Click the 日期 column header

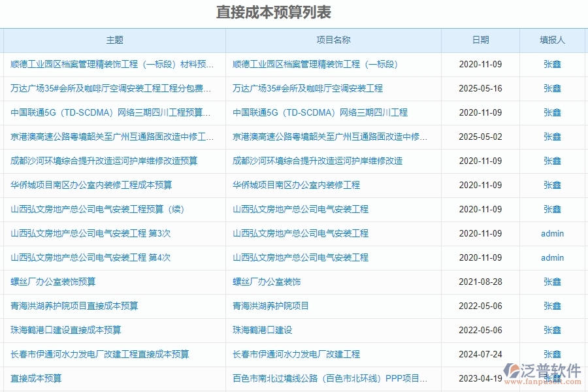click(482, 40)
